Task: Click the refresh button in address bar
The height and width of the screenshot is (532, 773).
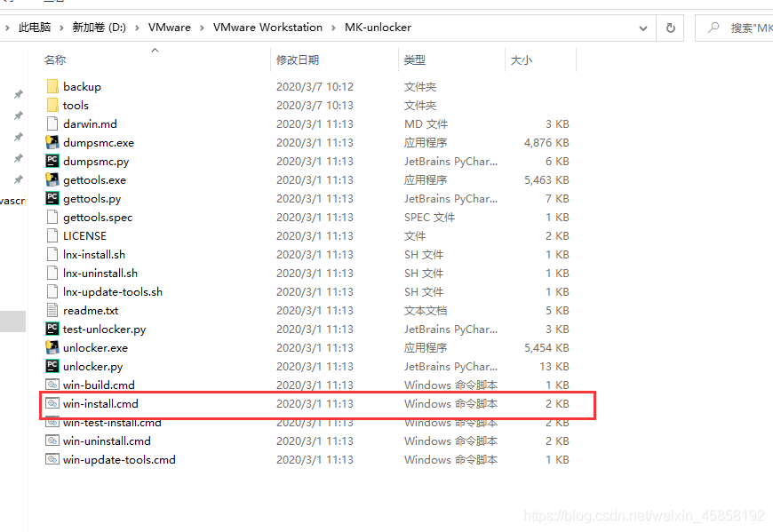Action: 671,28
